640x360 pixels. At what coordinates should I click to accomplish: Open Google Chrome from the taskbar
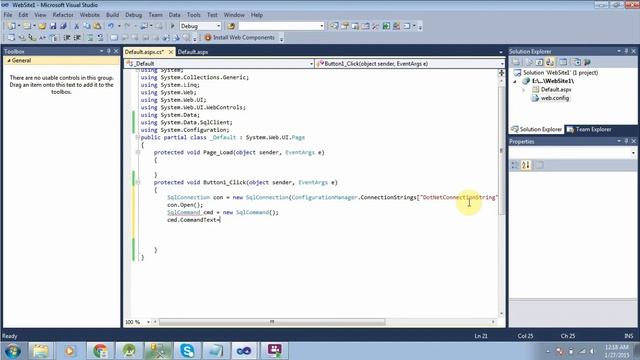coord(100,351)
